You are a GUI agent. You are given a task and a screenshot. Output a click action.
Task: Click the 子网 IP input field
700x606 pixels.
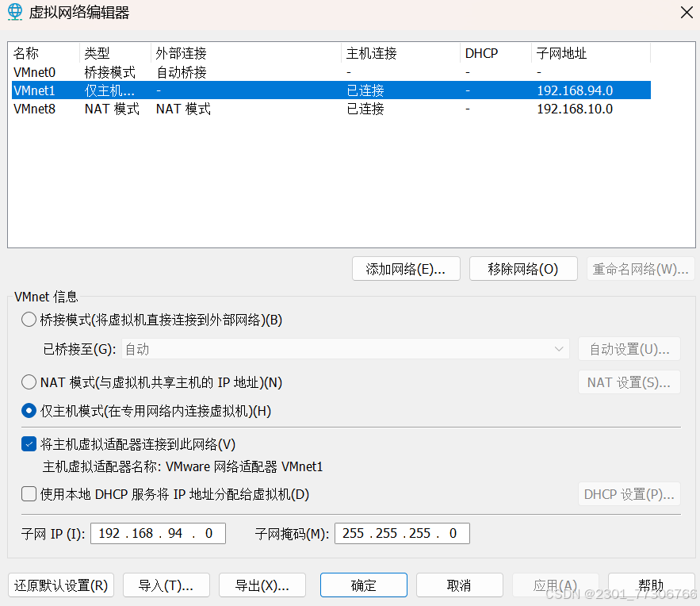pos(158,533)
